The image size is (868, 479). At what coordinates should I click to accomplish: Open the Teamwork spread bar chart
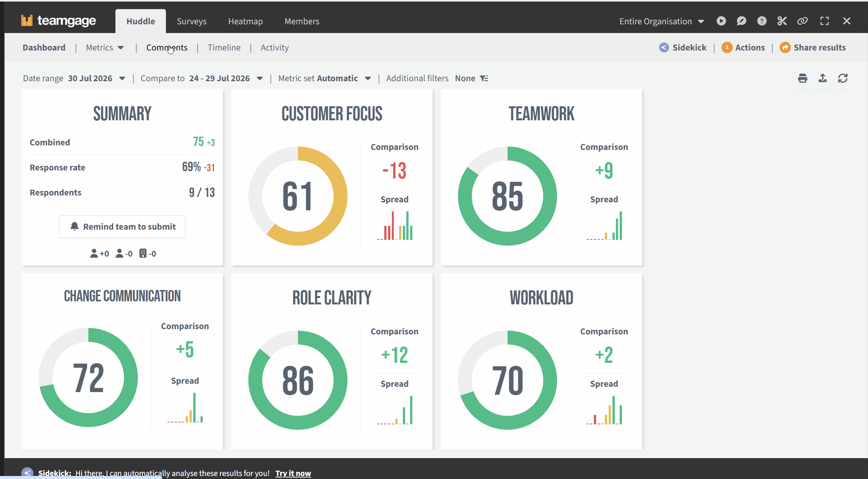click(x=604, y=226)
